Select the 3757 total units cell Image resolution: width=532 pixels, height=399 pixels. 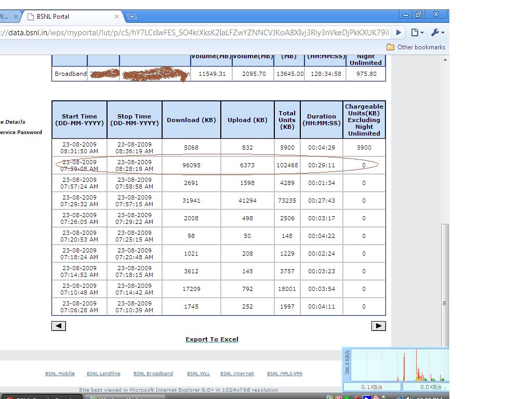point(287,271)
